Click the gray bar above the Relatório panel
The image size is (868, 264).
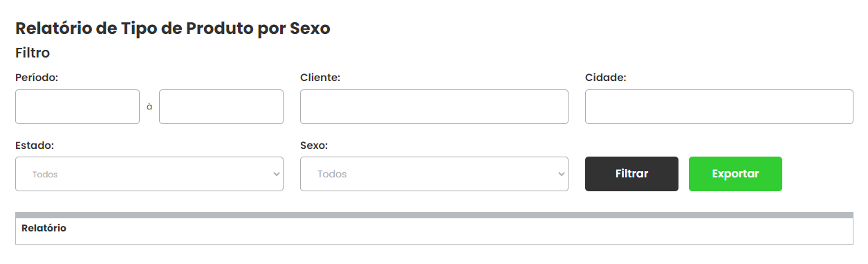click(x=434, y=215)
